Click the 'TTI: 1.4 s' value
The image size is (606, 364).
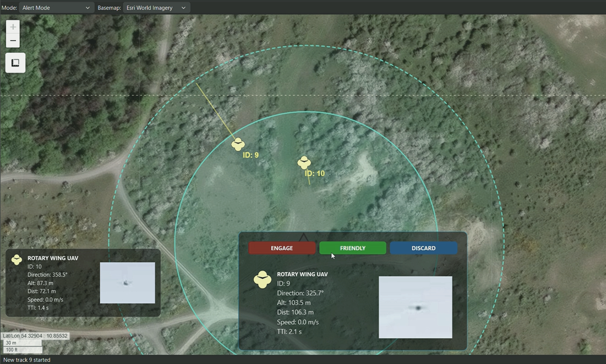pos(38,308)
